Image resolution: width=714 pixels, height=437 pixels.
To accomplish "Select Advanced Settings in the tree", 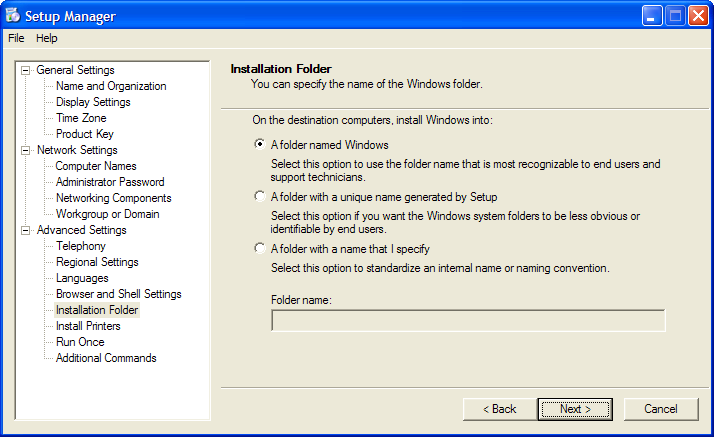I will (82, 230).
